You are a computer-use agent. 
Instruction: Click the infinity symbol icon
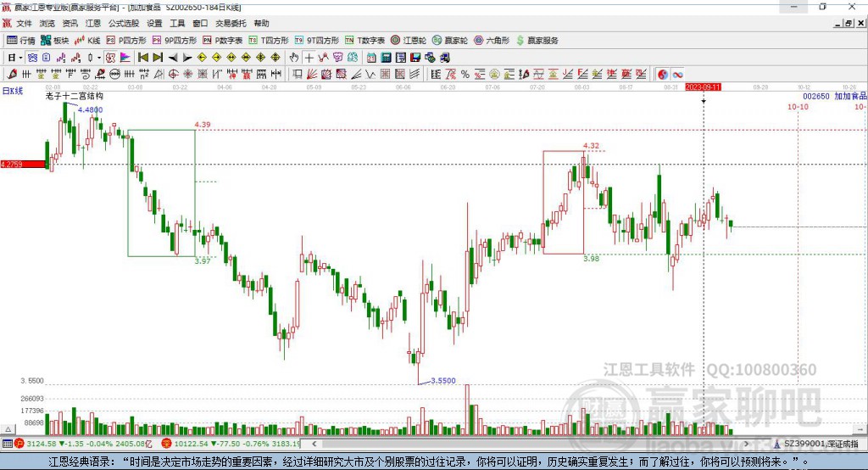click(x=678, y=75)
